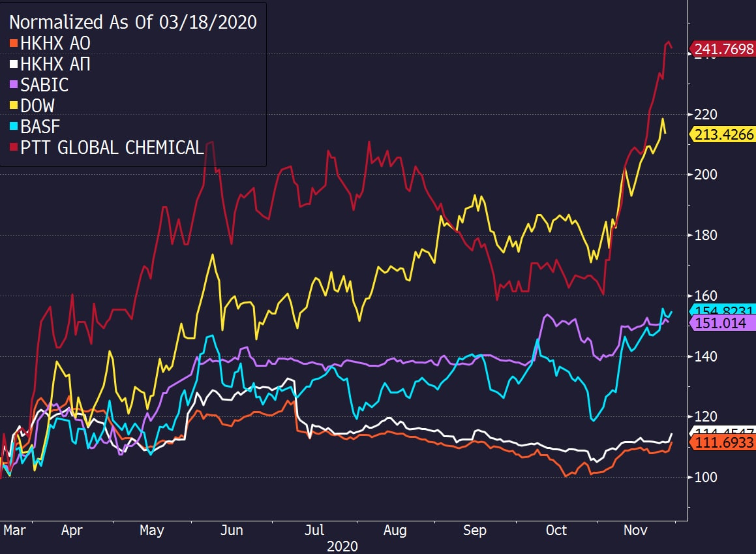The width and height of the screenshot is (756, 554).
Task: Click the 120 y-axis label
Action: [x=705, y=416]
